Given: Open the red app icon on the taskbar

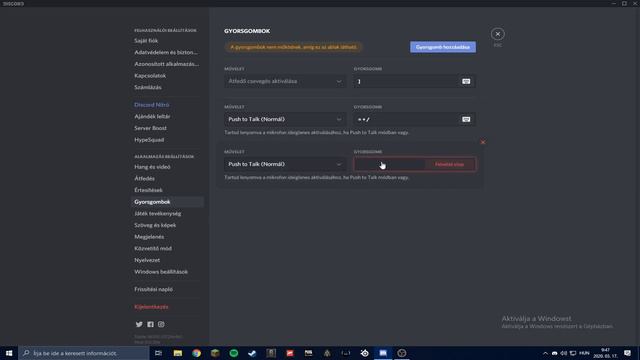Looking at the screenshot, I should (290, 353).
